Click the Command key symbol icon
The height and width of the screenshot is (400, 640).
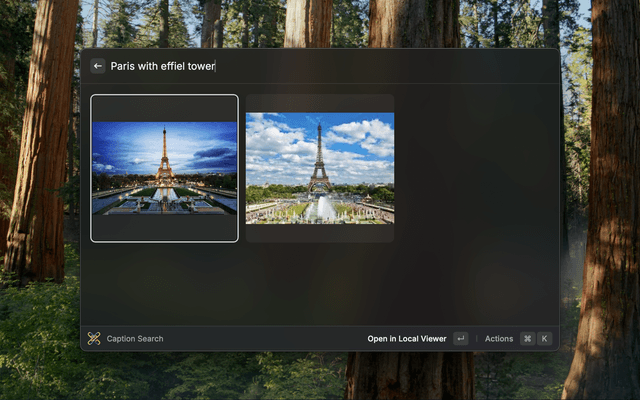pos(527,339)
